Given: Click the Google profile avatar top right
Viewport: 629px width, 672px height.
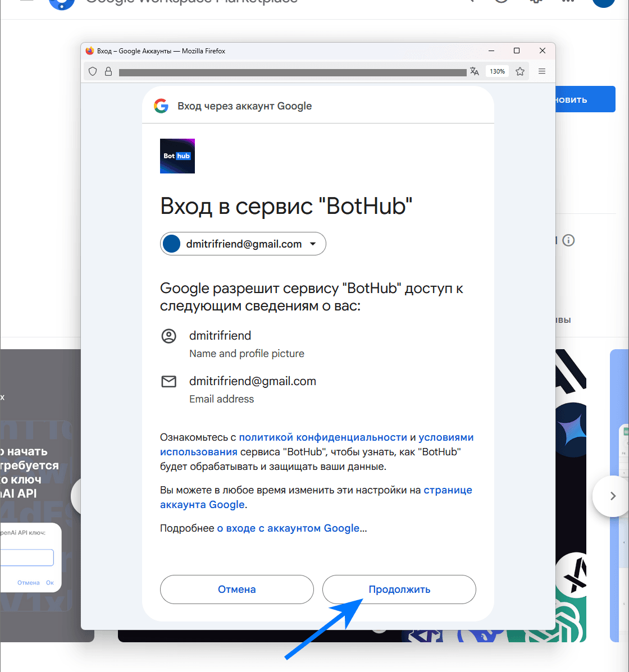Looking at the screenshot, I should click(603, 3).
